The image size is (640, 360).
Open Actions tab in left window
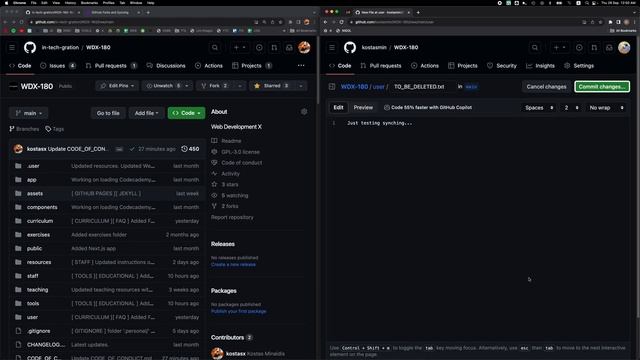pyautogui.click(x=209, y=66)
